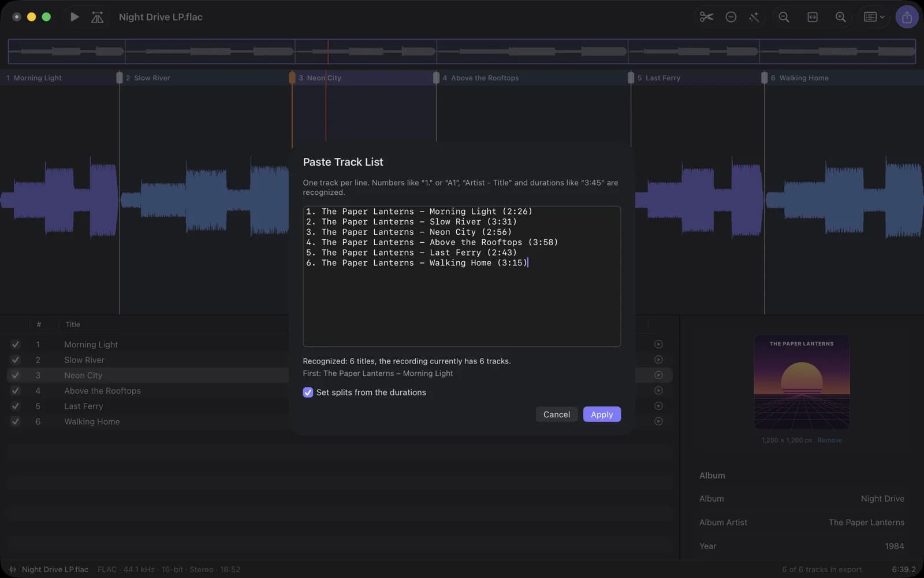Image resolution: width=924 pixels, height=578 pixels.
Task: Select the Paper Lanterns album cover thumbnail
Action: click(802, 382)
